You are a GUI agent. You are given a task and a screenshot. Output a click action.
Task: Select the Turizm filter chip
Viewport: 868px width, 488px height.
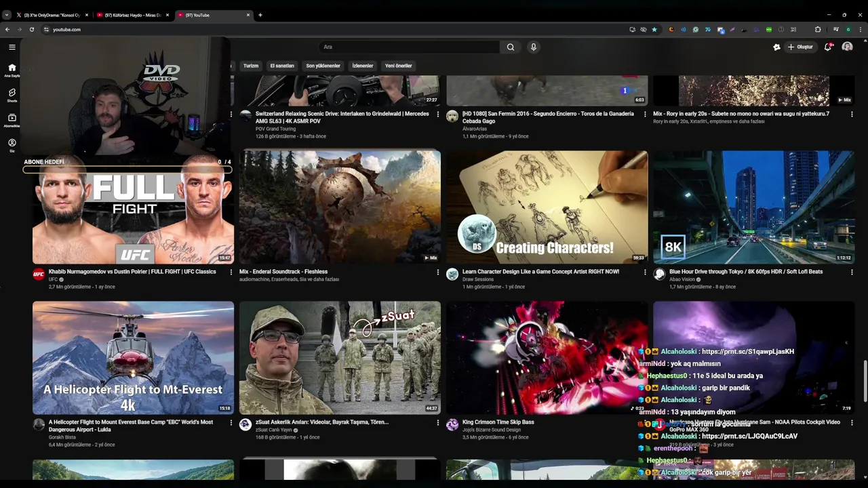251,66
